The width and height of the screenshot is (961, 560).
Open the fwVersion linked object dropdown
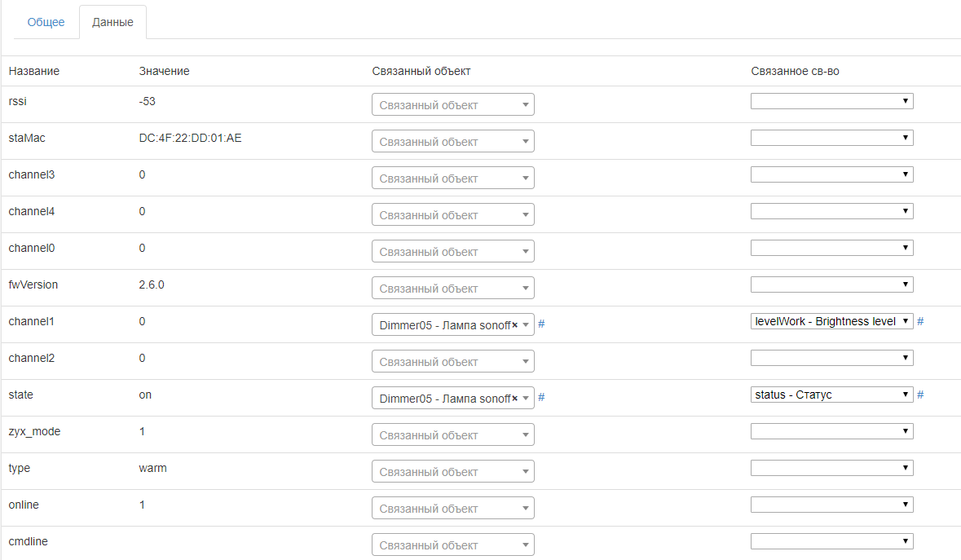(x=452, y=289)
